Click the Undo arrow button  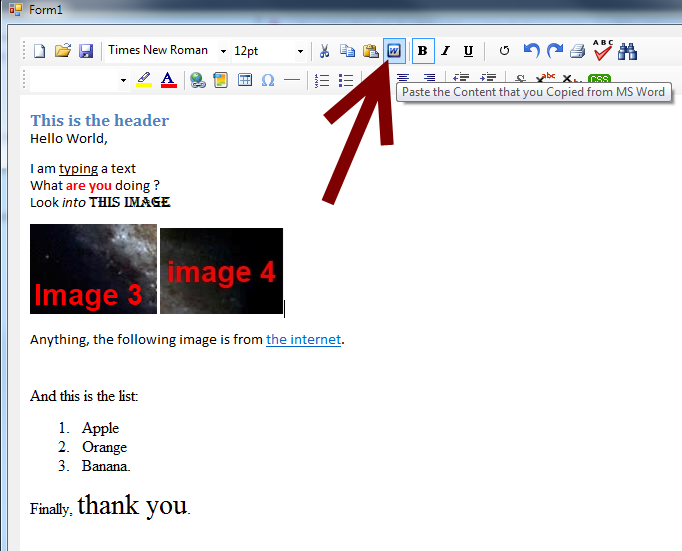(531, 51)
